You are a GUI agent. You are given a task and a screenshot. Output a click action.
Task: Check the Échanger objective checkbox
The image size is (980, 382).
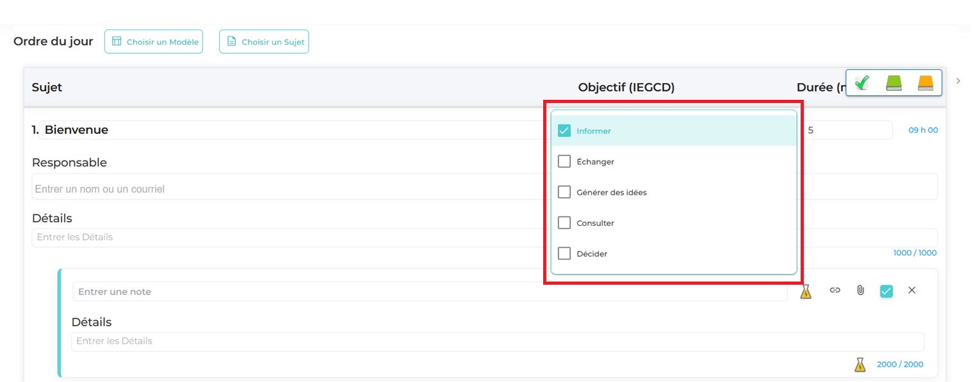pos(564,162)
